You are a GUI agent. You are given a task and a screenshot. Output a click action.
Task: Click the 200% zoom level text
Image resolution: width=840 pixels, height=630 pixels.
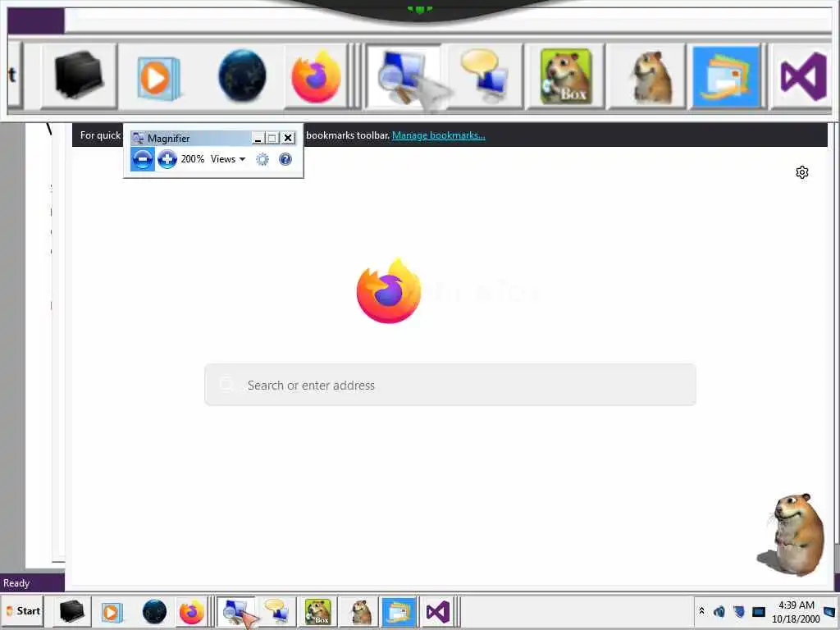pyautogui.click(x=192, y=159)
